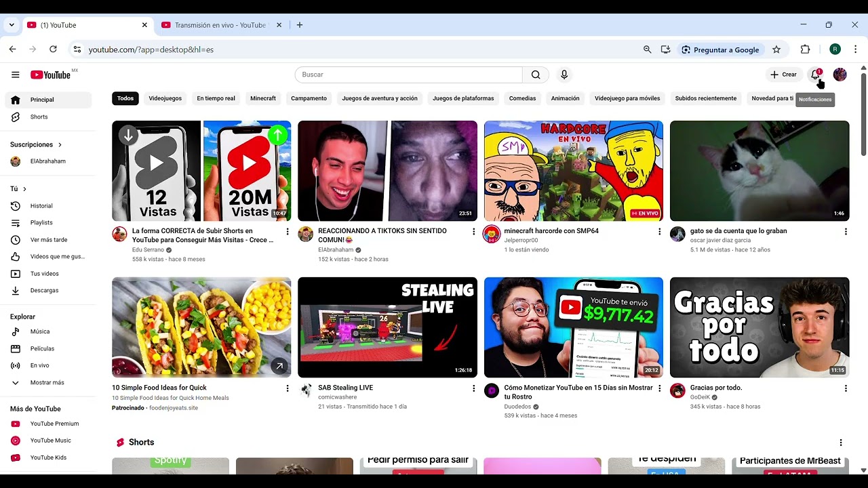
Task: Open browser extensions puzzle icon
Action: (x=806, y=49)
